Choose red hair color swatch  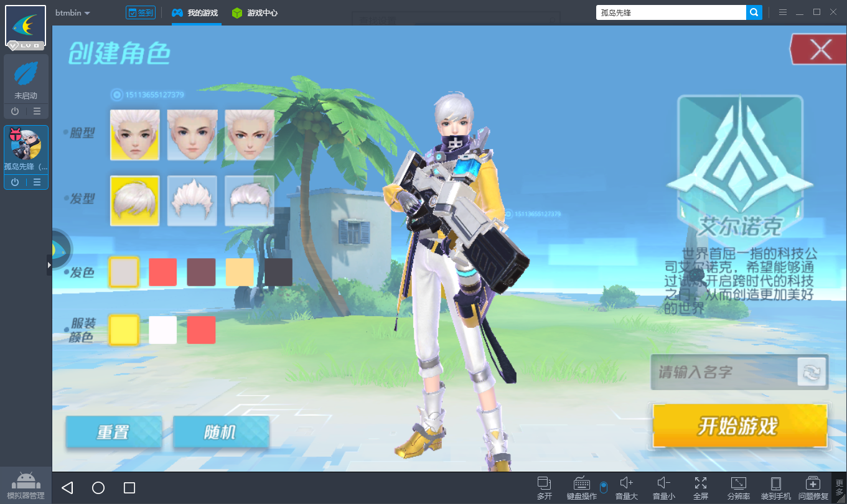[162, 272]
